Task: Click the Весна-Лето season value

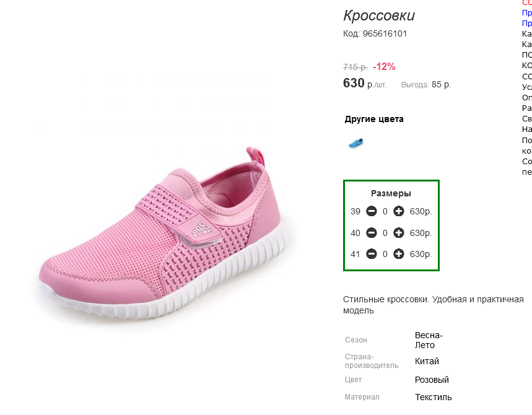Action: pyautogui.click(x=429, y=340)
